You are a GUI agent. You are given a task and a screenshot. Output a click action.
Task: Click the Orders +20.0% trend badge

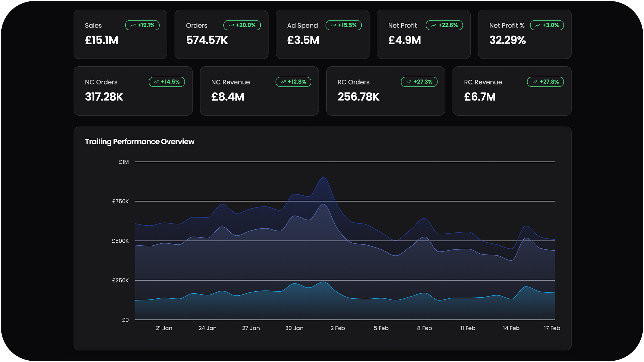242,25
